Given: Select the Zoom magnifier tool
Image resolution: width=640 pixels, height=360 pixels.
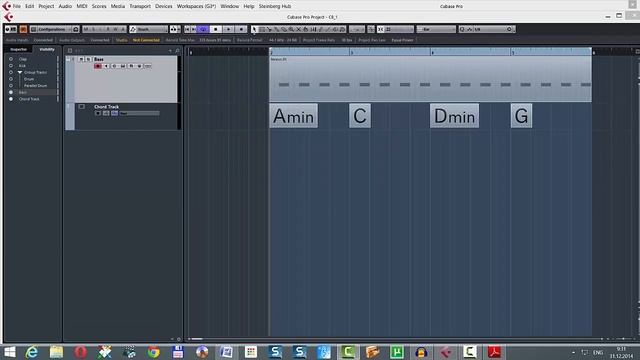Looking at the screenshot, I should pos(291,29).
